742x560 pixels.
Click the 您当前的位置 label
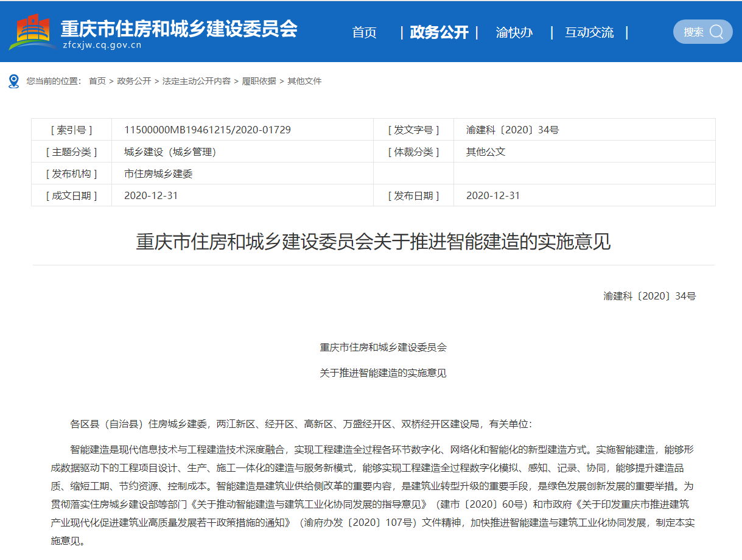tap(54, 81)
